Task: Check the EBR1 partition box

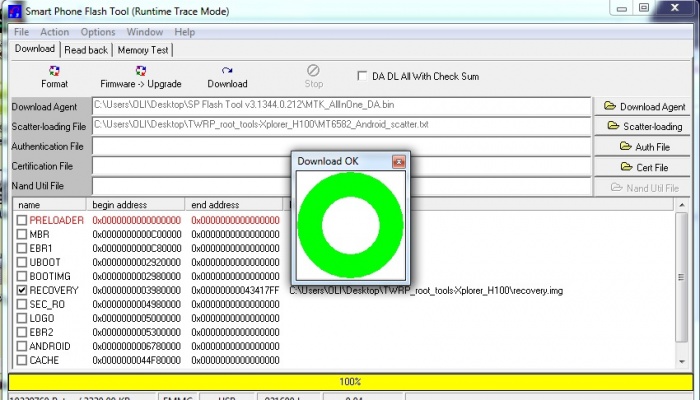Action: pos(21,248)
